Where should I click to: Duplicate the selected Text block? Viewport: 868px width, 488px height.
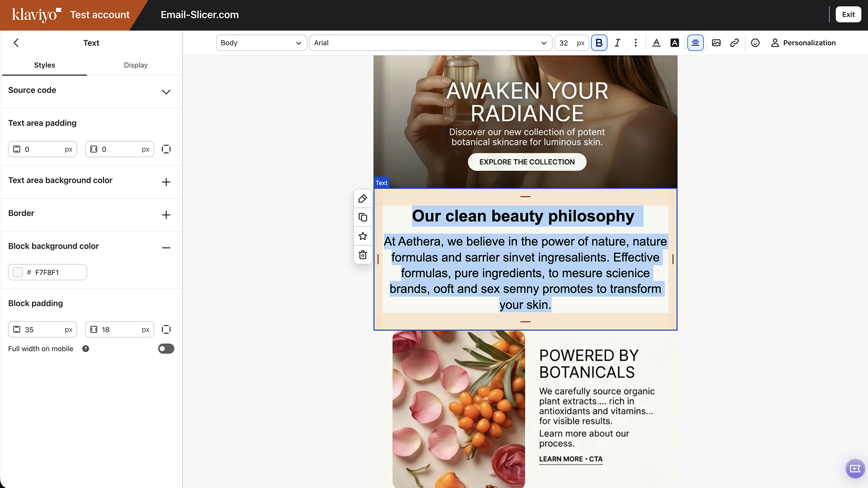(x=363, y=217)
